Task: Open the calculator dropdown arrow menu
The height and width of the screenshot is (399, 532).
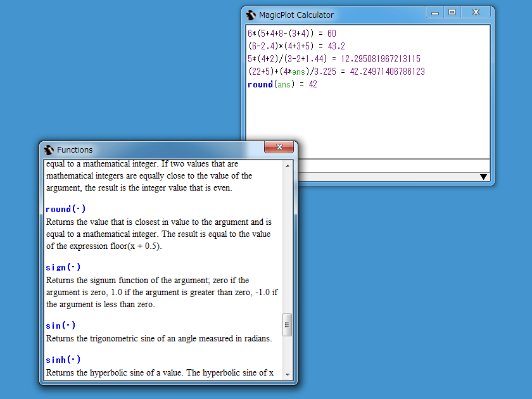Action: click(484, 177)
